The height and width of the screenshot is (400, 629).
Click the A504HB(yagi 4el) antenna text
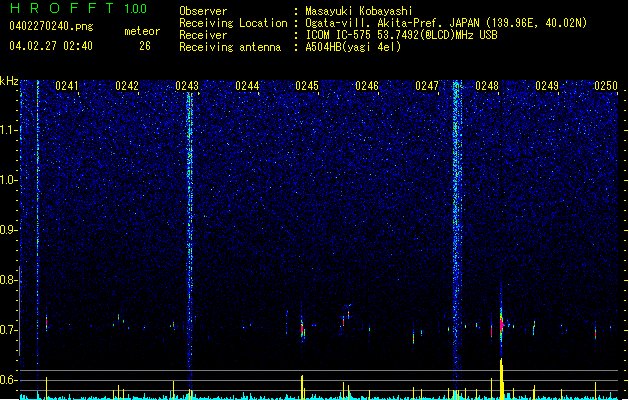point(353,47)
